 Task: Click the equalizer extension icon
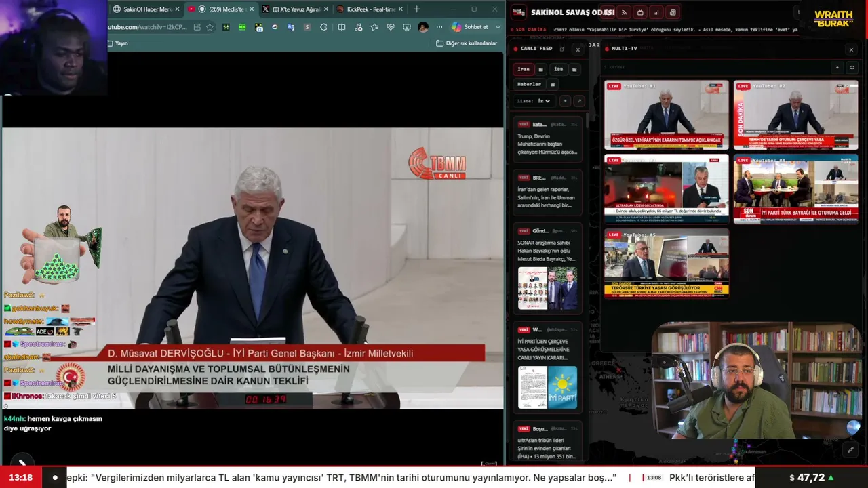226,27
